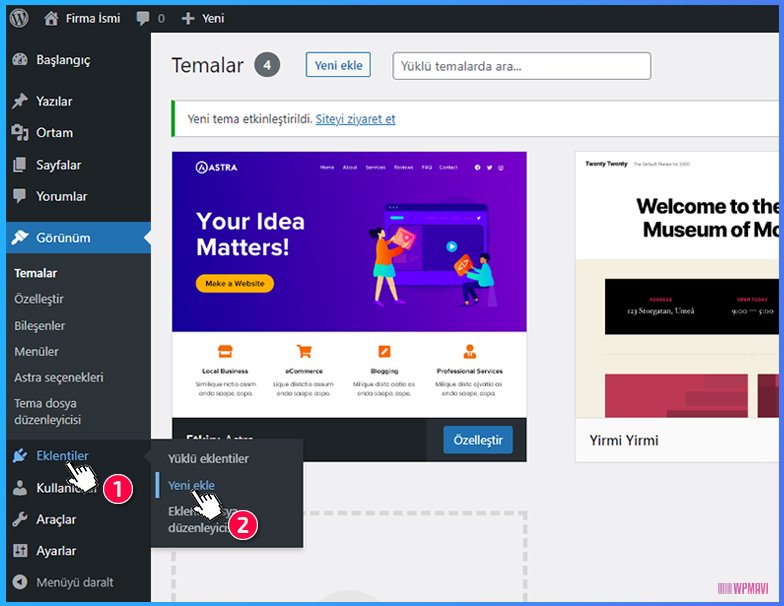Follow the Siteyi ziyaret et link
This screenshot has height=606, width=784.
[356, 119]
